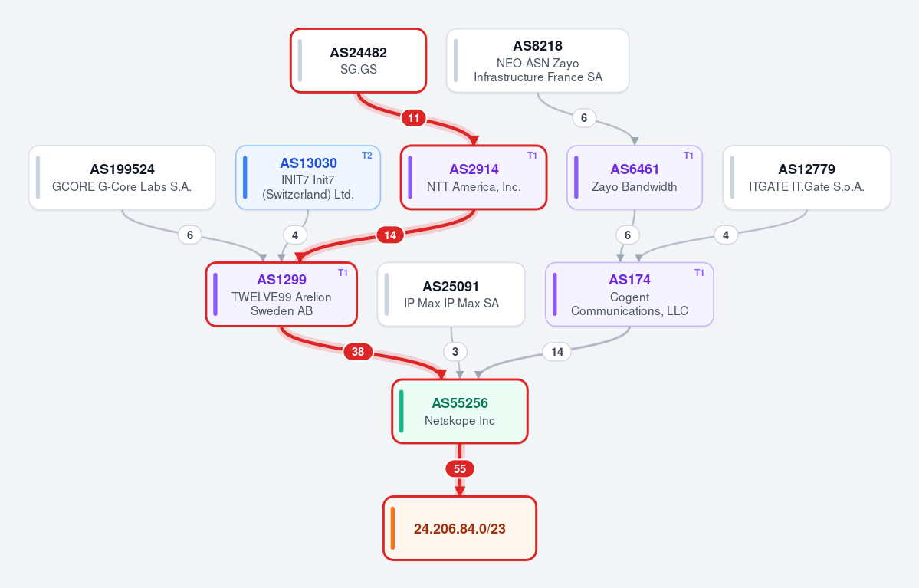The height and width of the screenshot is (588, 919).
Task: Select gray badge 14 from Cogent
Action: [556, 352]
